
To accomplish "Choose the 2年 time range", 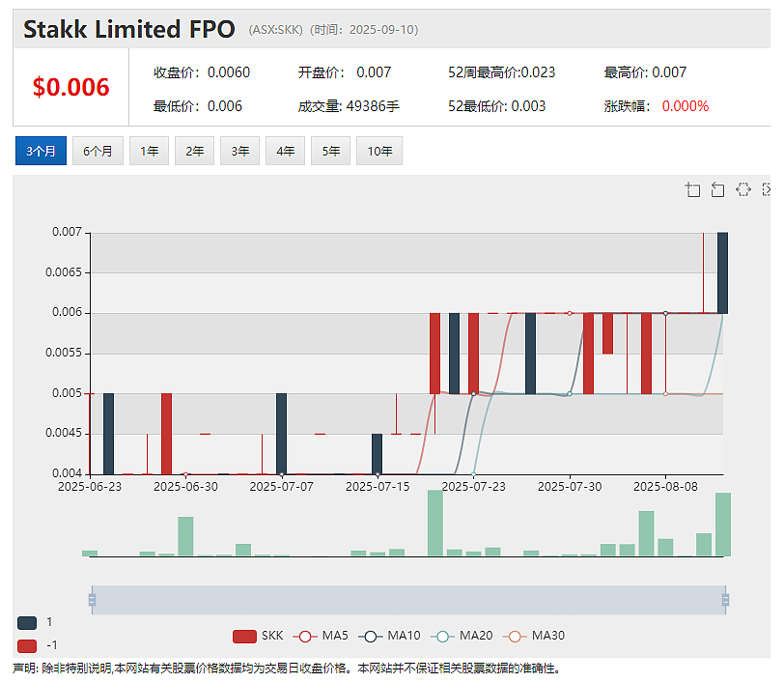I will 194,151.
